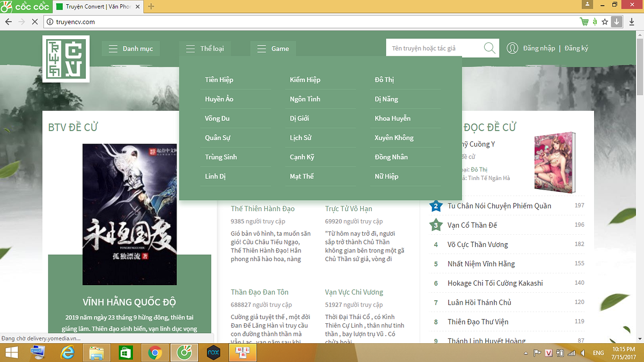The height and width of the screenshot is (362, 644).
Task: Collapse the Thể loại dropdown menu
Action: pyautogui.click(x=205, y=49)
